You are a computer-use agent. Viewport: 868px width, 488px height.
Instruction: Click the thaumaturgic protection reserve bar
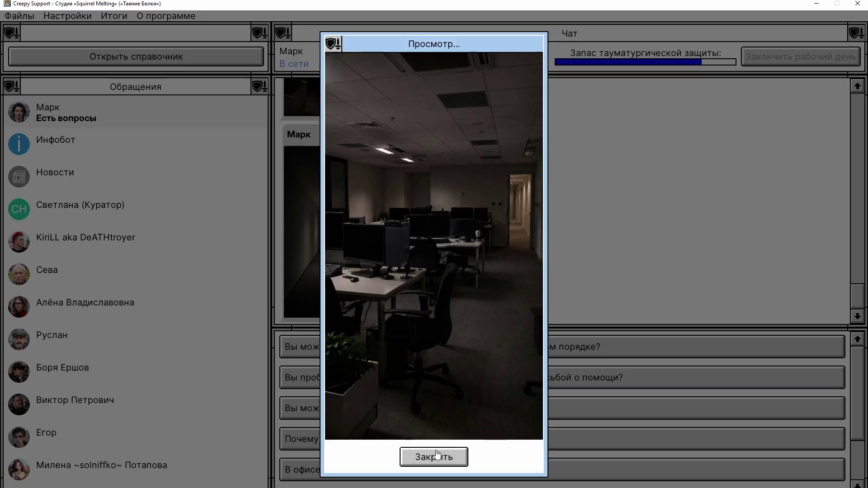(x=646, y=62)
